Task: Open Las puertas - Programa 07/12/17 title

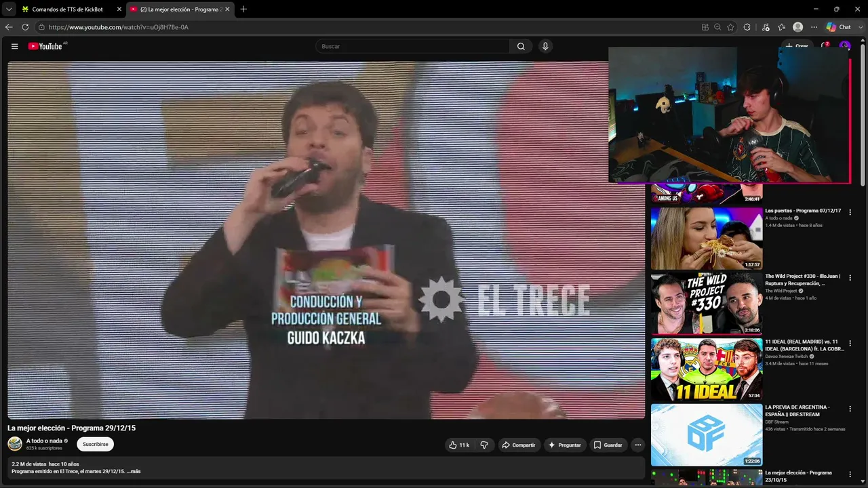Action: (x=803, y=211)
